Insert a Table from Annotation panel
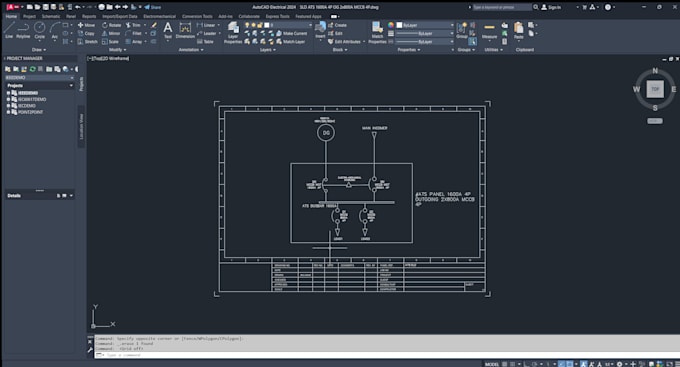This screenshot has height=367, width=680. pyautogui.click(x=205, y=42)
